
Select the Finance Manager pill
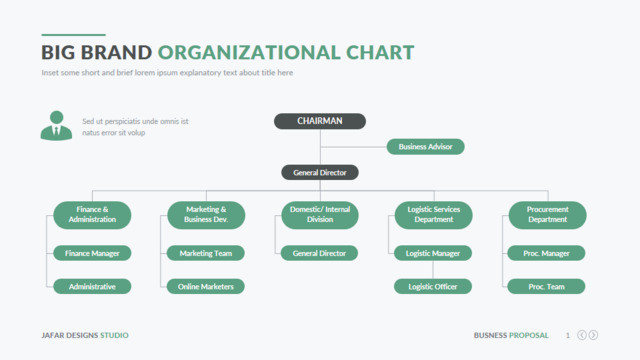coord(92,253)
